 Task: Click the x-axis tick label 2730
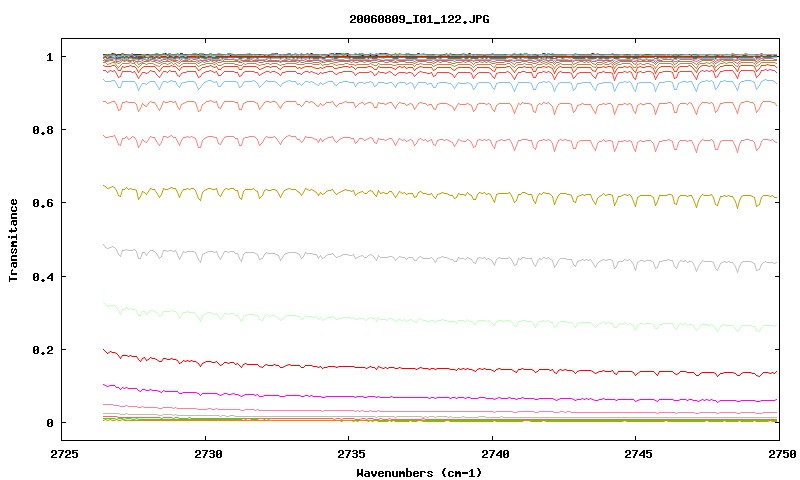[208, 454]
